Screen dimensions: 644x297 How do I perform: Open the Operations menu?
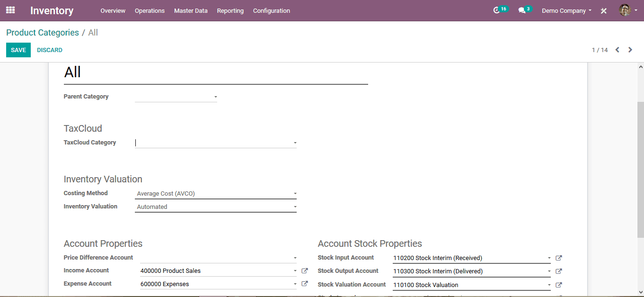coord(150,10)
